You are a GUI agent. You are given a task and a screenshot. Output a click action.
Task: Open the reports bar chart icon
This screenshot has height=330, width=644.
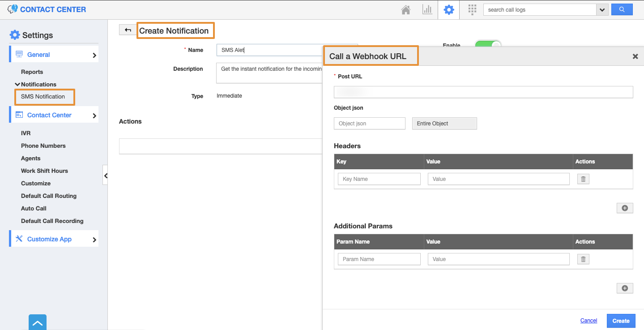427,10
